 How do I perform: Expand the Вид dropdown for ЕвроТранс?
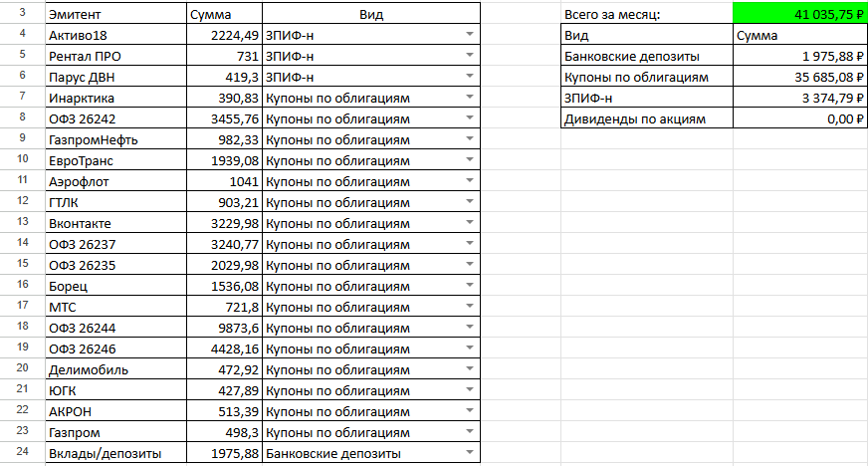[x=470, y=160]
